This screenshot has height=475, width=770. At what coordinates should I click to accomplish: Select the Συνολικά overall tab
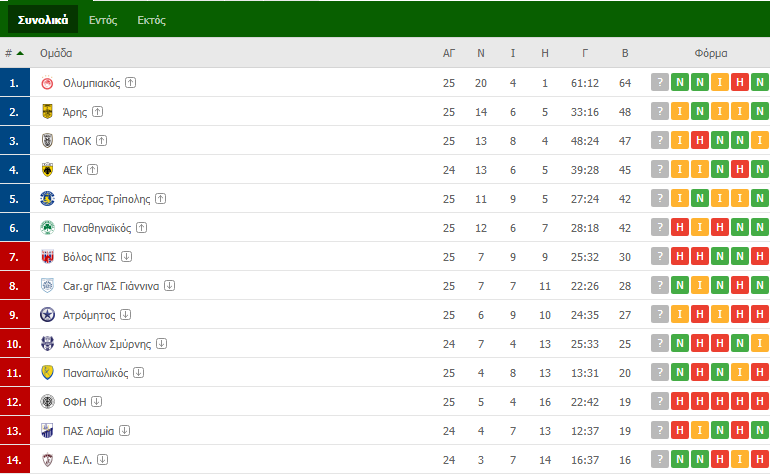pyautogui.click(x=43, y=20)
